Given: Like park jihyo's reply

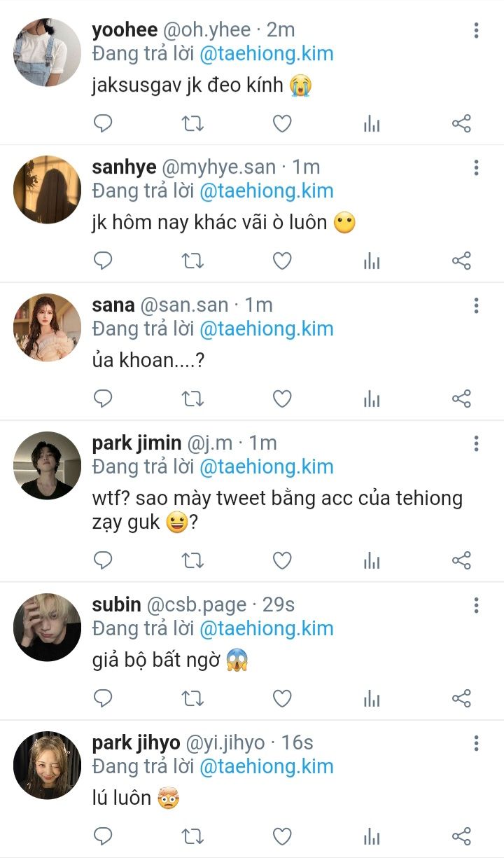Looking at the screenshot, I should [x=281, y=836].
